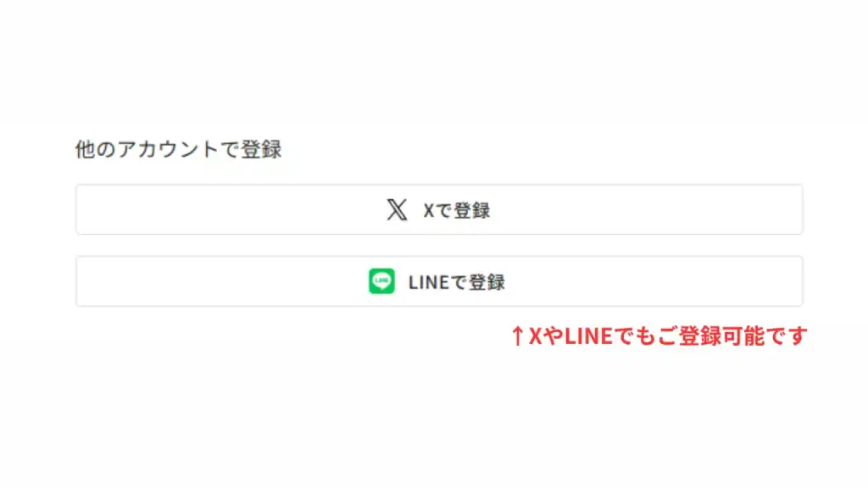Click the green LINE app icon
The image size is (868, 488).
[x=381, y=281]
